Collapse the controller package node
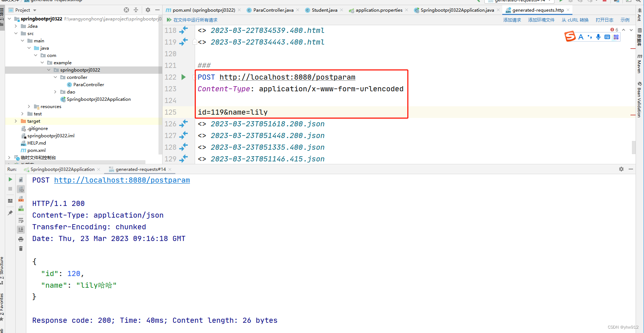Image resolution: width=644 pixels, height=333 pixels. [55, 77]
